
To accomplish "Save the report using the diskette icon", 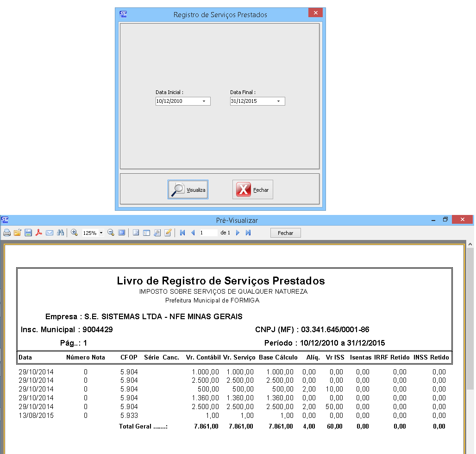I will point(28,233).
